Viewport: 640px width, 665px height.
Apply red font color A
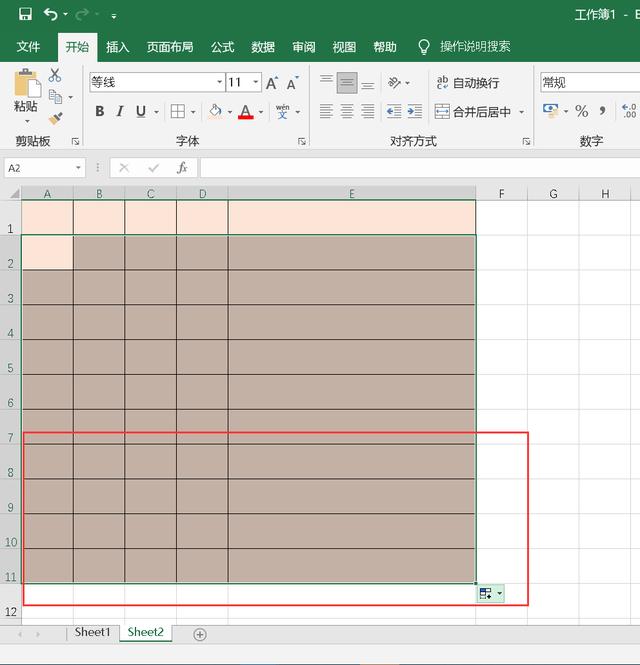[246, 112]
